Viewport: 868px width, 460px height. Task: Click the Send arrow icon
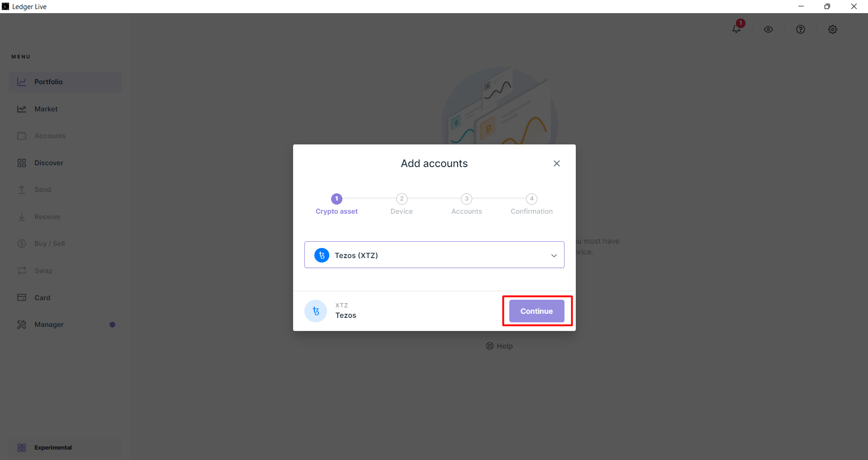(x=22, y=190)
